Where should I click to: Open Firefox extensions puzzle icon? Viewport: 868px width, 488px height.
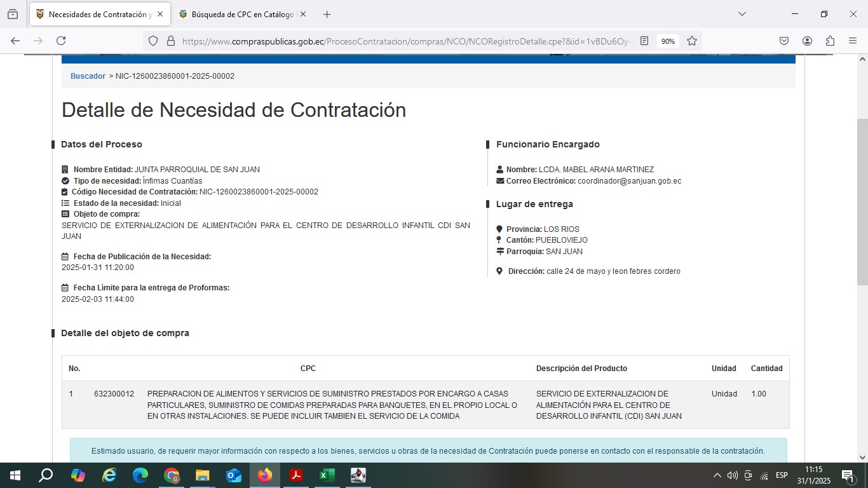pos(830,41)
